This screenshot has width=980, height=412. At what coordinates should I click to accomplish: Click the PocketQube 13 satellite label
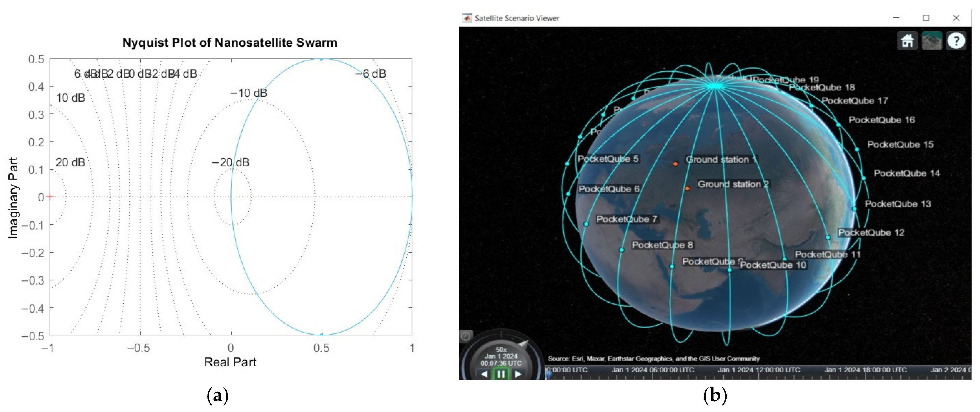pos(897,204)
